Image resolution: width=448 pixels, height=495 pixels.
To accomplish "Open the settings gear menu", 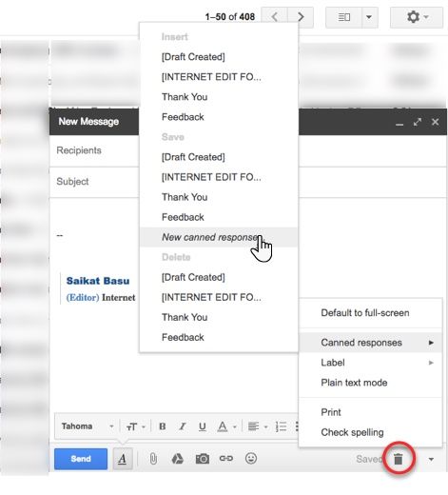I will click(x=417, y=17).
